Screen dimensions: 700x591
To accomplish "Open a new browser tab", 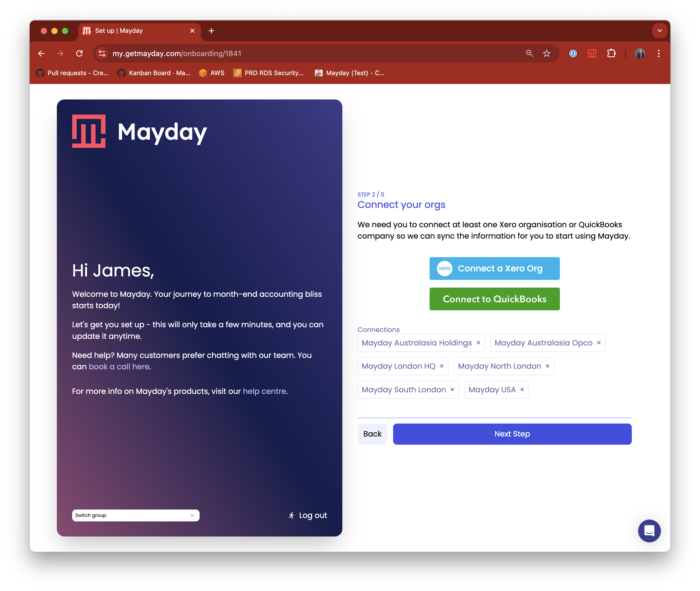I will [211, 31].
